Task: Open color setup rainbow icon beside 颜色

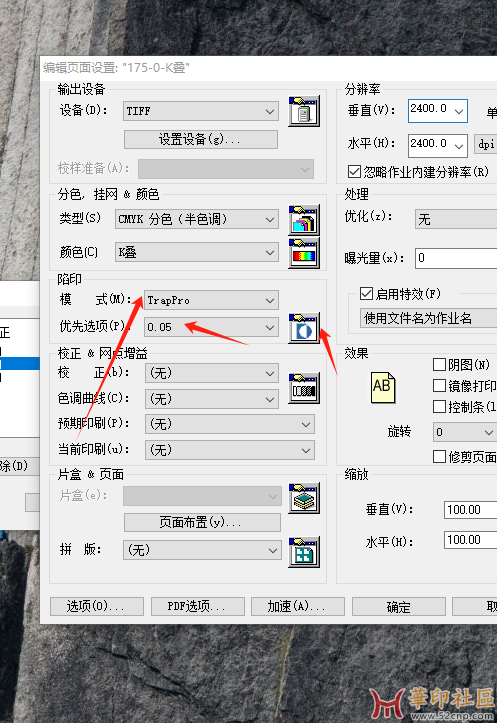Action: pos(304,253)
